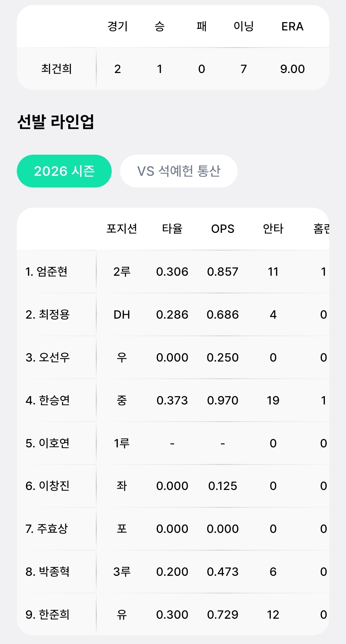
Task: Click the ERA column header
Action: coord(292,26)
